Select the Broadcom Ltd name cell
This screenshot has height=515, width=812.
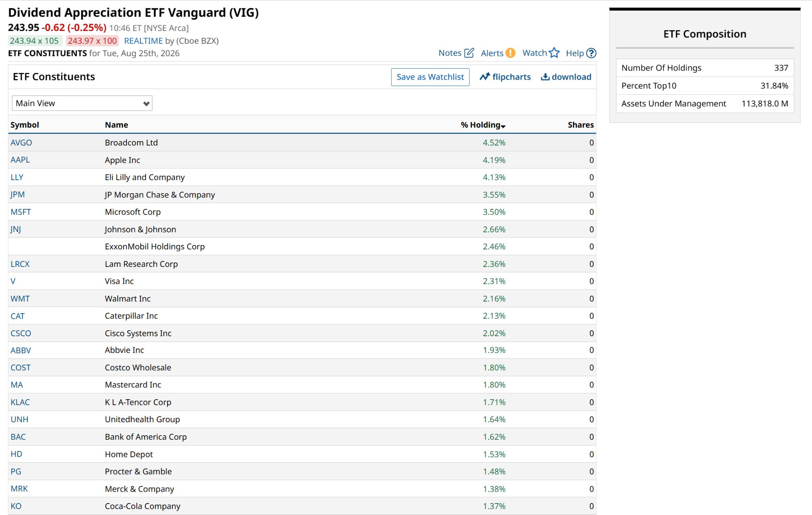pyautogui.click(x=131, y=143)
